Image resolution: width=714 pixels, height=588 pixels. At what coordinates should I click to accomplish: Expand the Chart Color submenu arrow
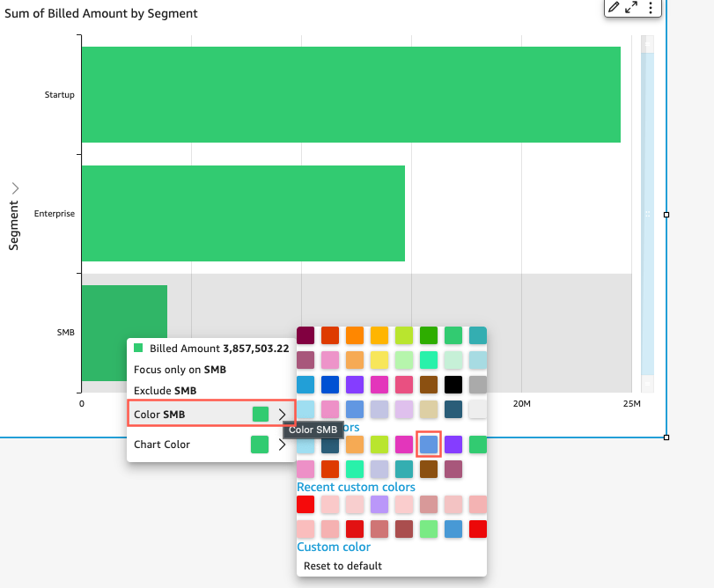[x=282, y=445]
